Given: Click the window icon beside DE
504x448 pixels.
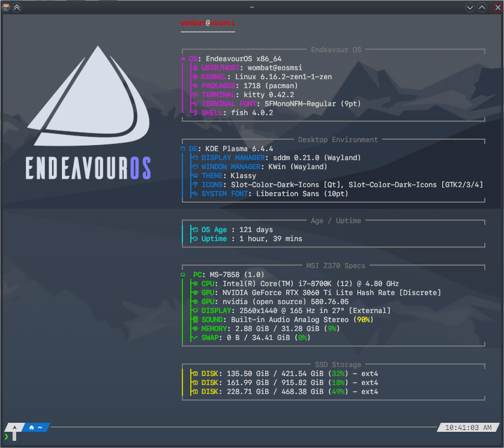Looking at the screenshot, I should [183, 149].
